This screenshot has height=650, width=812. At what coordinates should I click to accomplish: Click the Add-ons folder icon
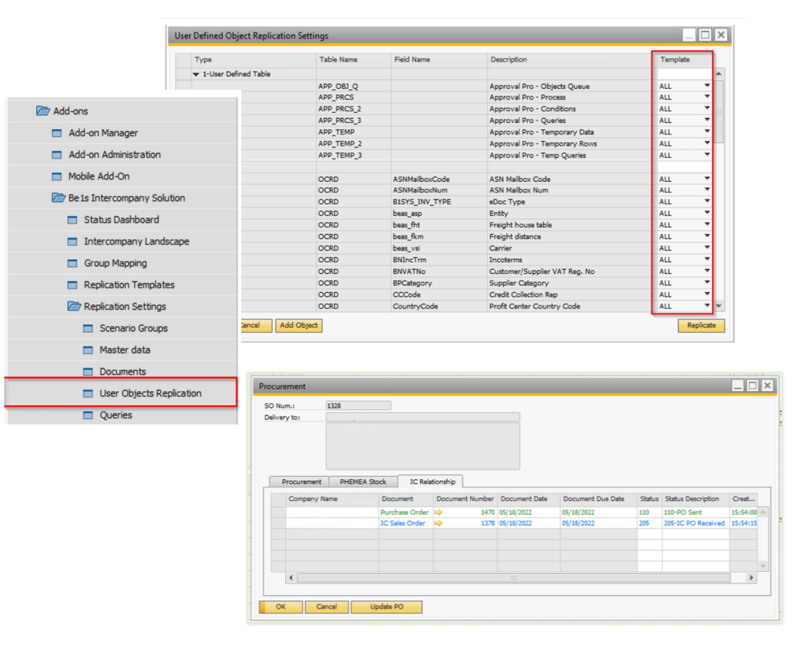click(43, 111)
